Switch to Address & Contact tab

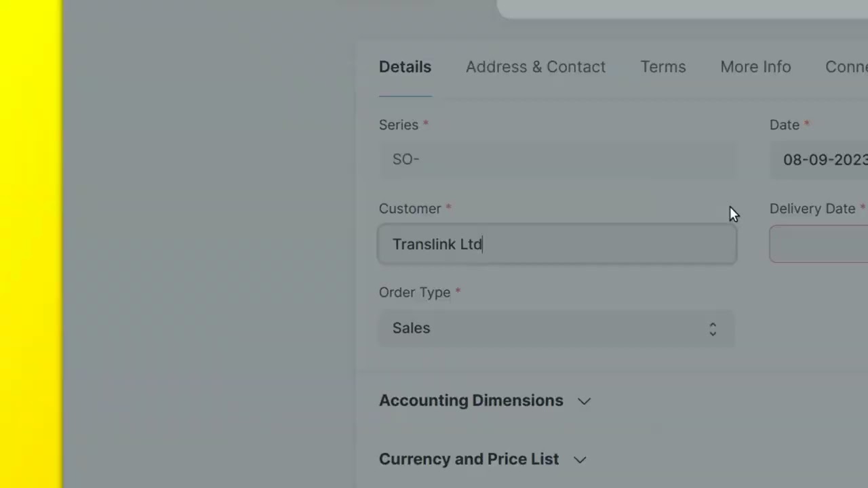click(535, 67)
